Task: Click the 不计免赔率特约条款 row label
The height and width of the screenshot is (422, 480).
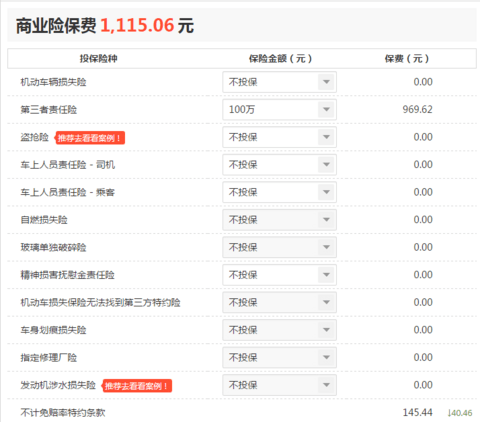Action: [x=63, y=413]
